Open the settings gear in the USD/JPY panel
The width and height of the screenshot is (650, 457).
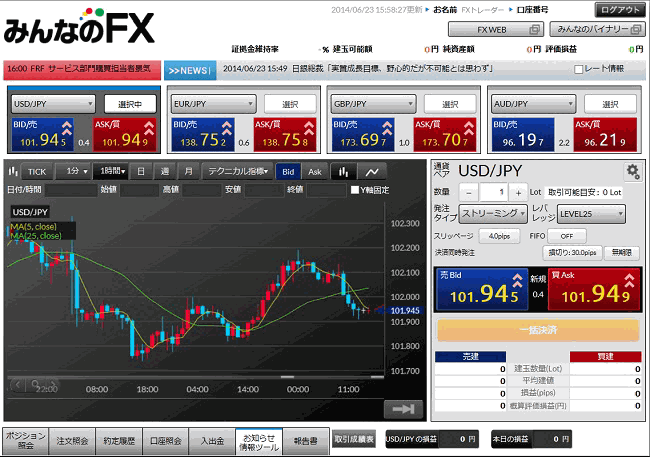[633, 171]
